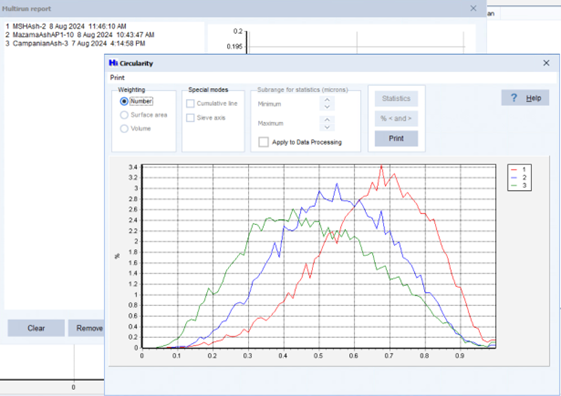Select the Surface area weighting option
The height and width of the screenshot is (396, 561).
124,115
